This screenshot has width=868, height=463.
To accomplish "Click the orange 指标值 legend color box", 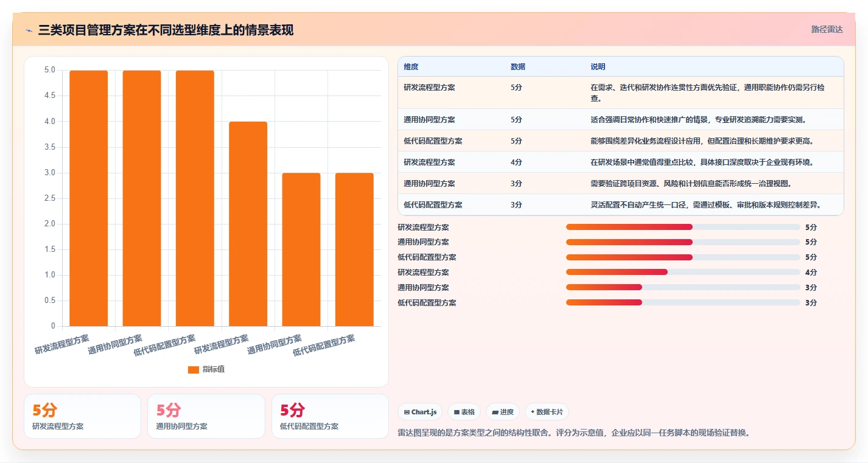I will click(194, 369).
